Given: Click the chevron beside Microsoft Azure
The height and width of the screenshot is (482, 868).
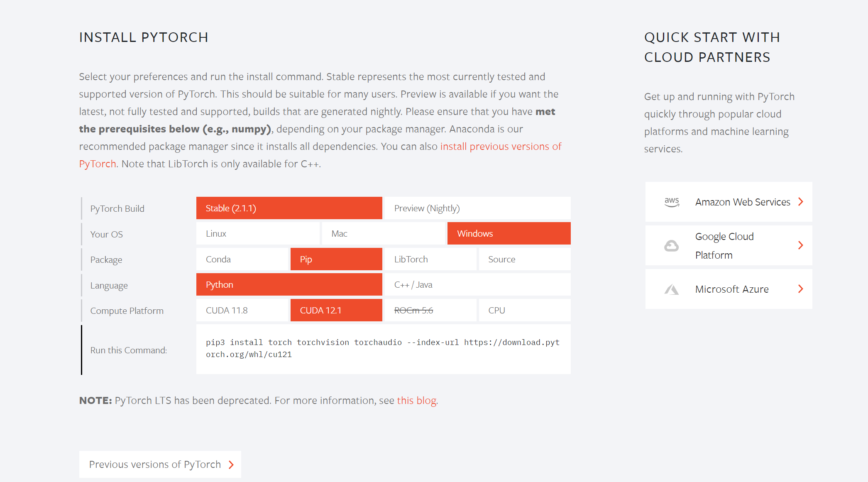Looking at the screenshot, I should click(x=801, y=289).
